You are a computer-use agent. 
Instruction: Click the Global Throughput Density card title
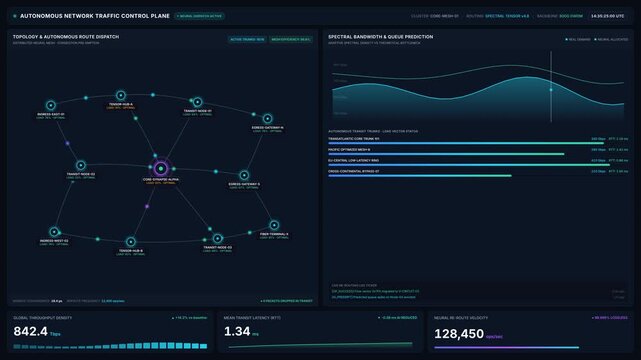click(x=43, y=318)
